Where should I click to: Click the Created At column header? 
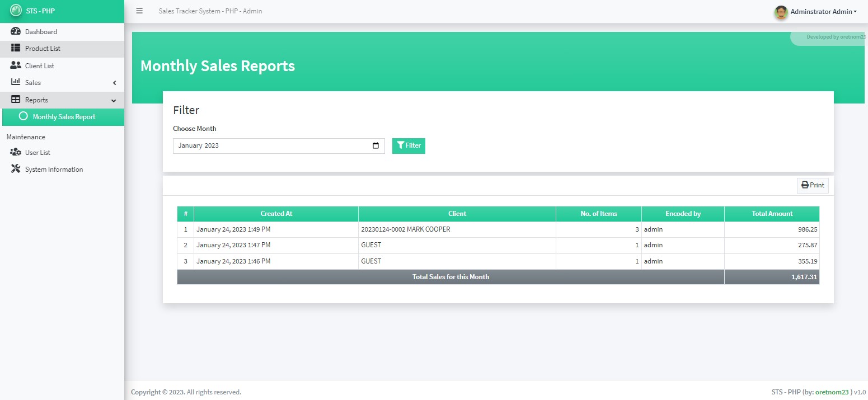click(x=276, y=214)
